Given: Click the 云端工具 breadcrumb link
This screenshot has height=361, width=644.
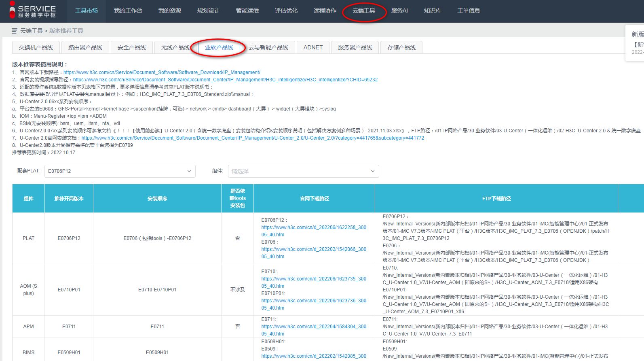Looking at the screenshot, I should pos(32,31).
